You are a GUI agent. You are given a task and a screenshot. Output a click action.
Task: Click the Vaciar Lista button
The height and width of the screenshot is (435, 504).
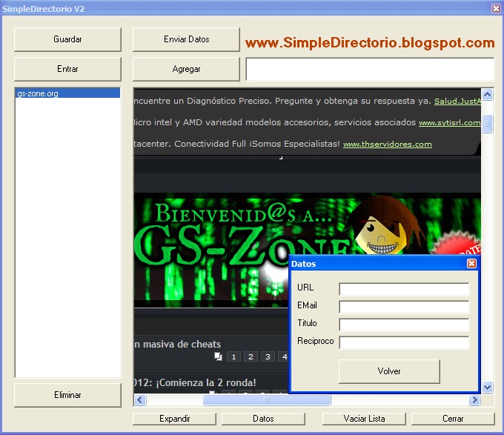[x=364, y=419]
